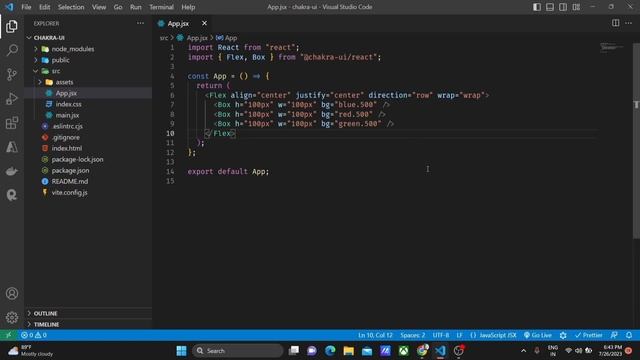Image resolution: width=640 pixels, height=360 pixels.
Task: Open Google Chrome from taskbar
Action: 422,351
